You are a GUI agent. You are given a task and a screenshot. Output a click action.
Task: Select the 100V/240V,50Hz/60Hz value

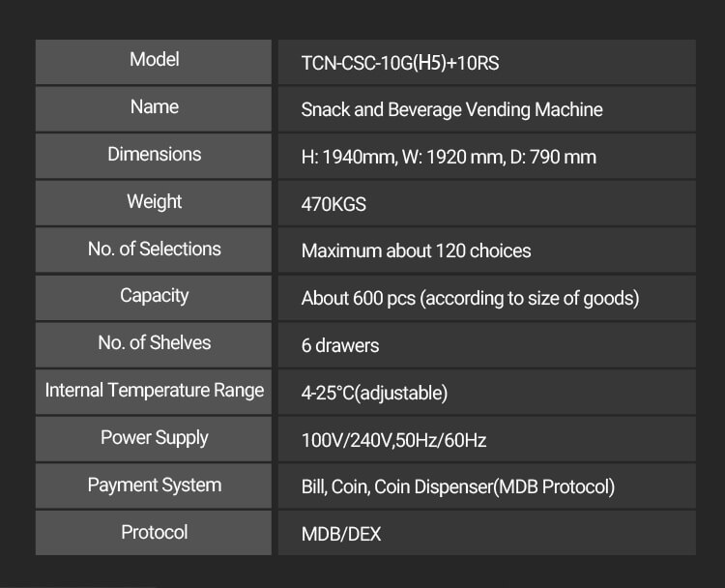click(x=393, y=441)
